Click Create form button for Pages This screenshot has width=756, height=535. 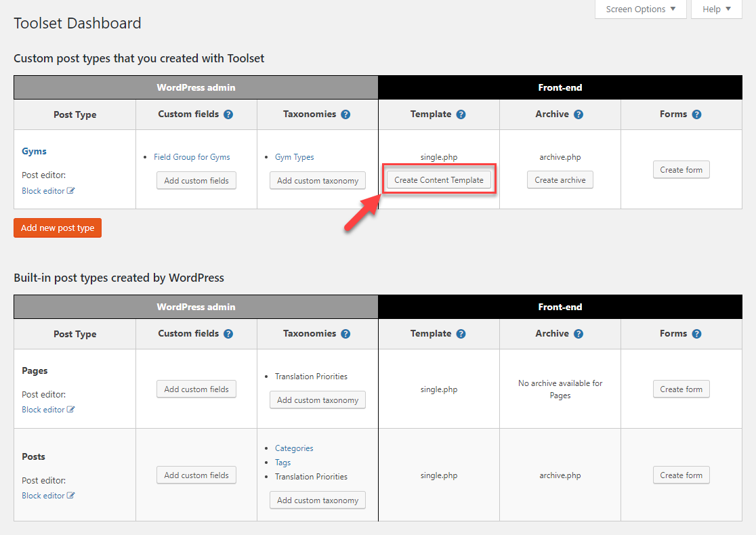[681, 389]
